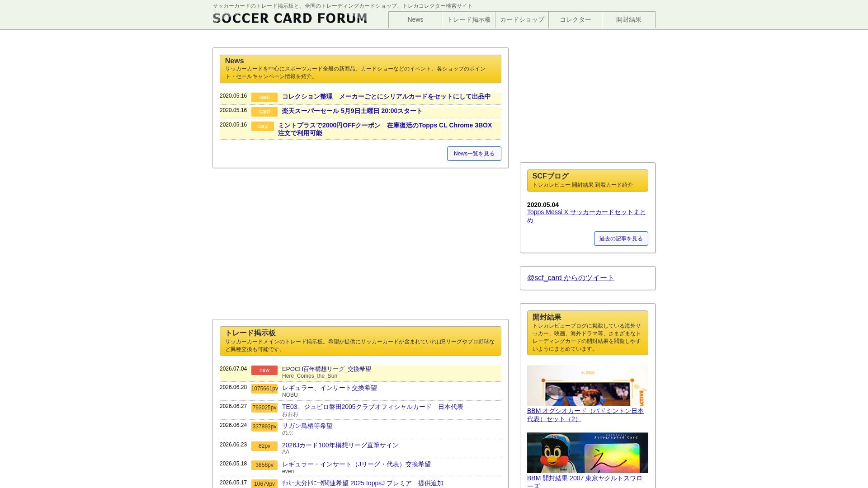The image size is (868, 488).
Task: Click poster name Here_Comes_the_Sun
Action: point(310,376)
